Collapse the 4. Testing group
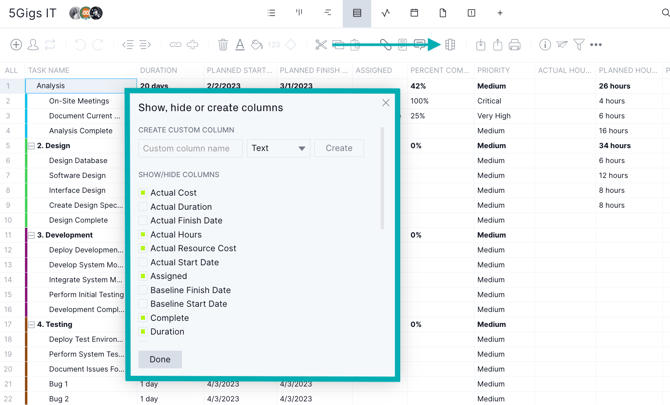Screen dimensions: 670x405 point(31,325)
